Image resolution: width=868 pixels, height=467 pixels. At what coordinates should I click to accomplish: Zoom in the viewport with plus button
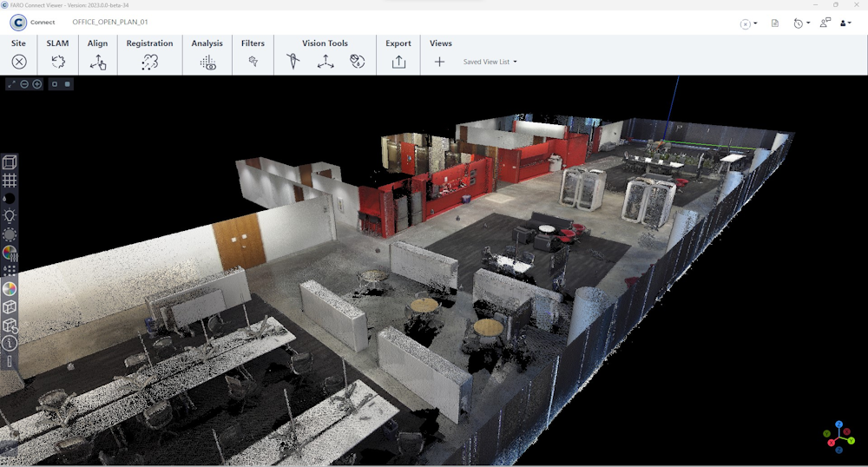tap(37, 84)
